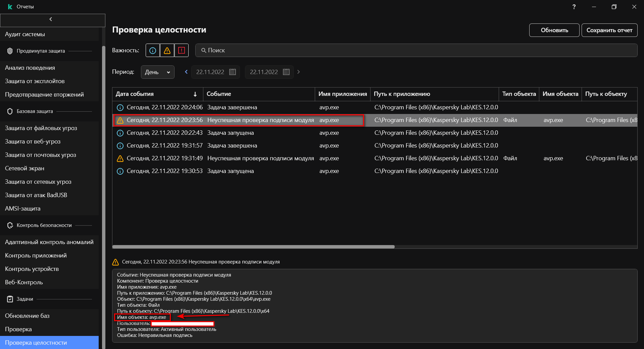Sort by Имя объекта column header
This screenshot has width=644, height=349.
[560, 94]
